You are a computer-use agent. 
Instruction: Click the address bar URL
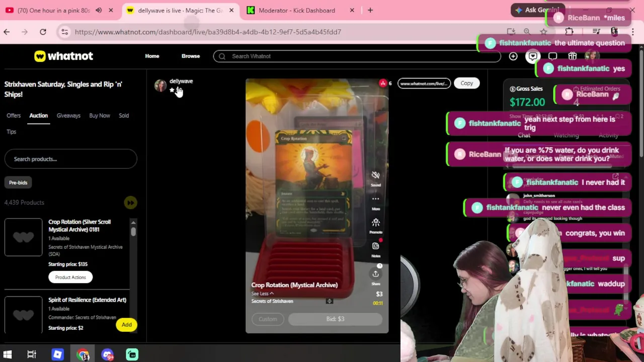(208, 32)
